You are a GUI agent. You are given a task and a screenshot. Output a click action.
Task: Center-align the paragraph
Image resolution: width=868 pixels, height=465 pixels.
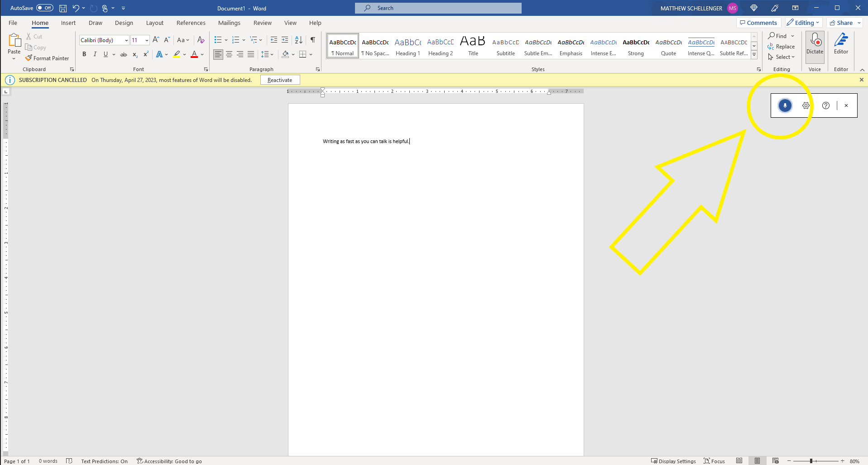click(229, 54)
